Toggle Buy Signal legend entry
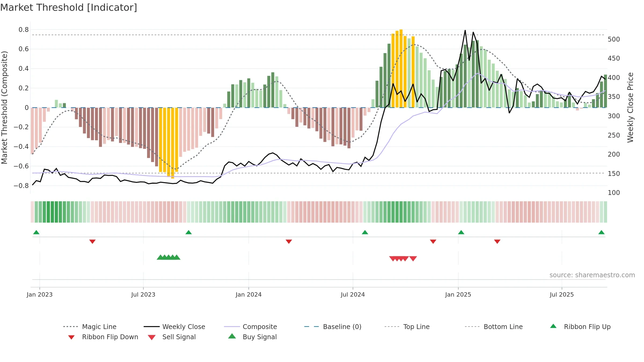This screenshot has width=644, height=362. [x=252, y=337]
